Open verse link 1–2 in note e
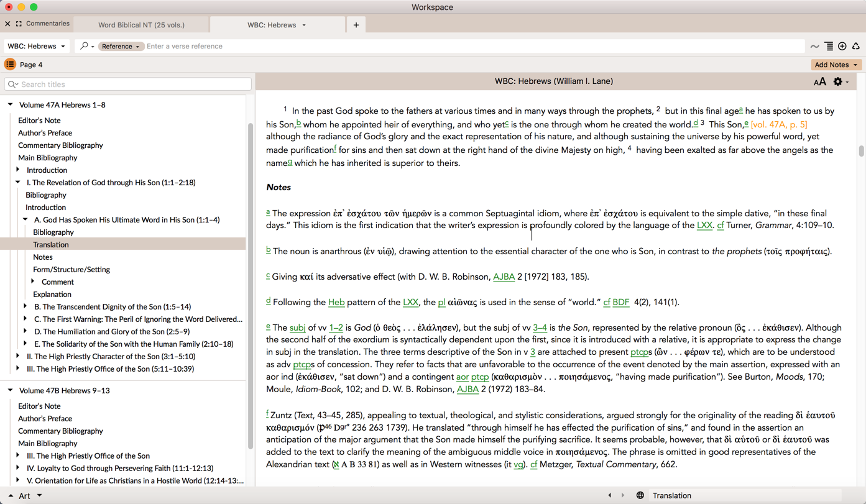866x504 pixels. point(336,328)
